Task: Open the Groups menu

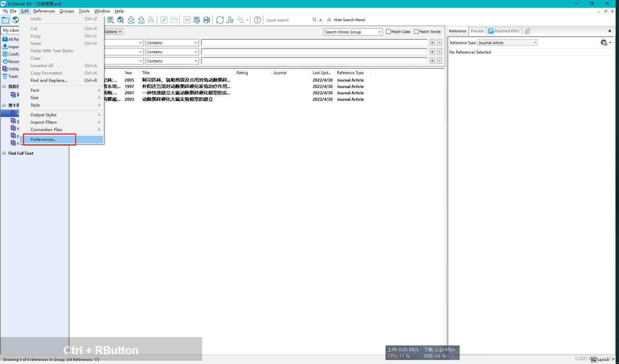Action: click(x=67, y=11)
